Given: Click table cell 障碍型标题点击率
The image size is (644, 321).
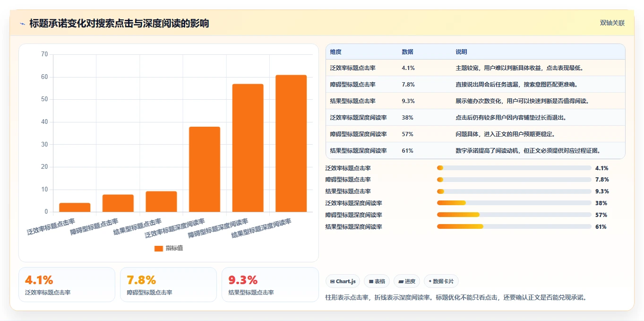Looking at the screenshot, I should [x=353, y=85].
